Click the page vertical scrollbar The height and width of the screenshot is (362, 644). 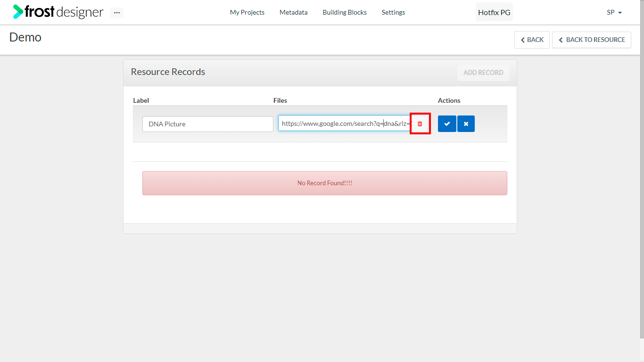click(x=642, y=169)
